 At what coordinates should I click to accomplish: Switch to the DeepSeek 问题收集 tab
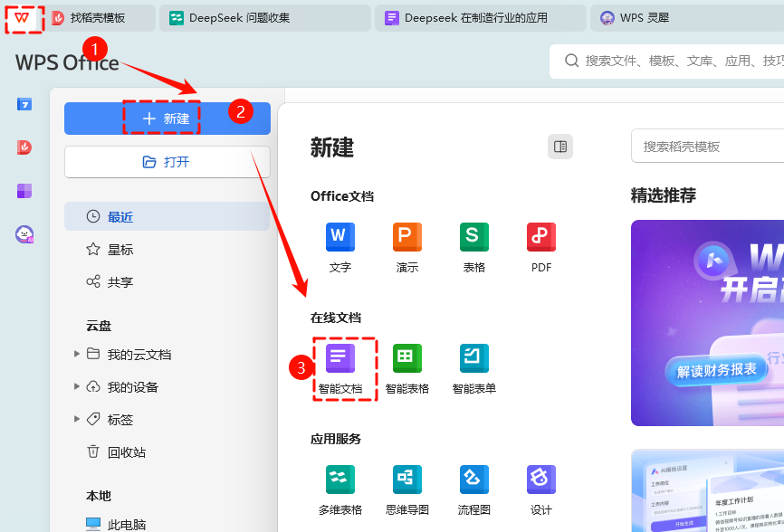tap(265, 18)
